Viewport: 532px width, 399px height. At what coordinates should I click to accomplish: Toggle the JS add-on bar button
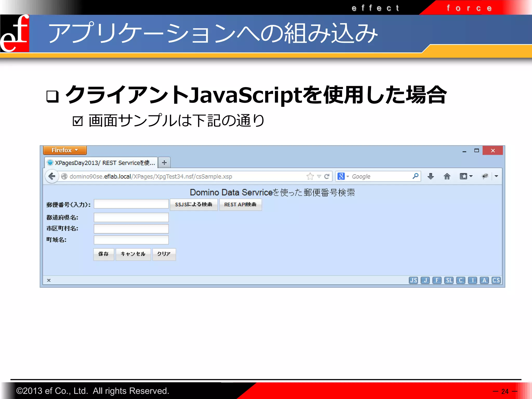[413, 280]
